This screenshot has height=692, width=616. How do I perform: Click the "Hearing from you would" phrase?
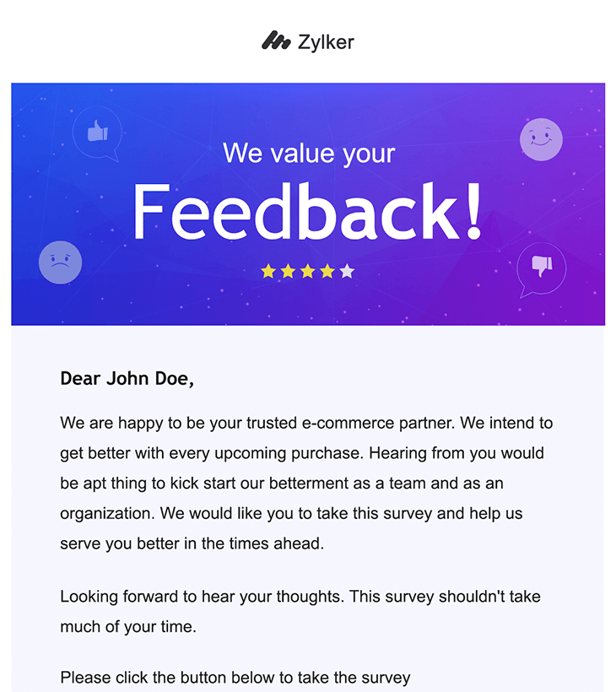tap(457, 453)
